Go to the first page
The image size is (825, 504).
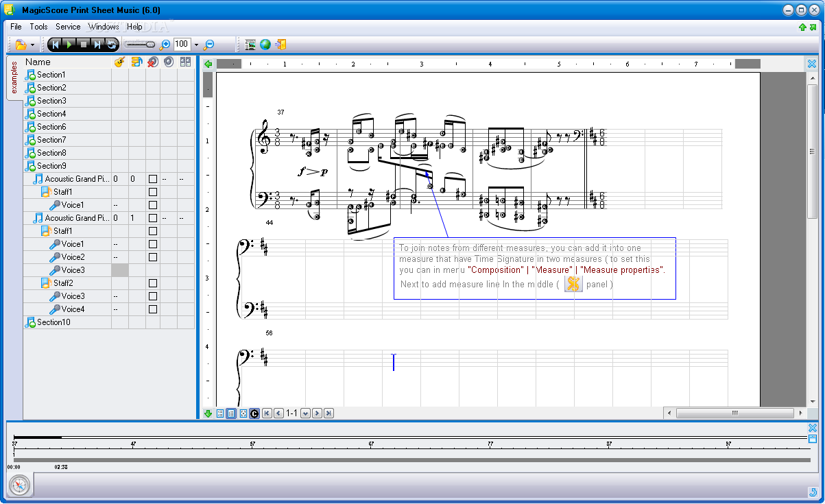pos(267,413)
